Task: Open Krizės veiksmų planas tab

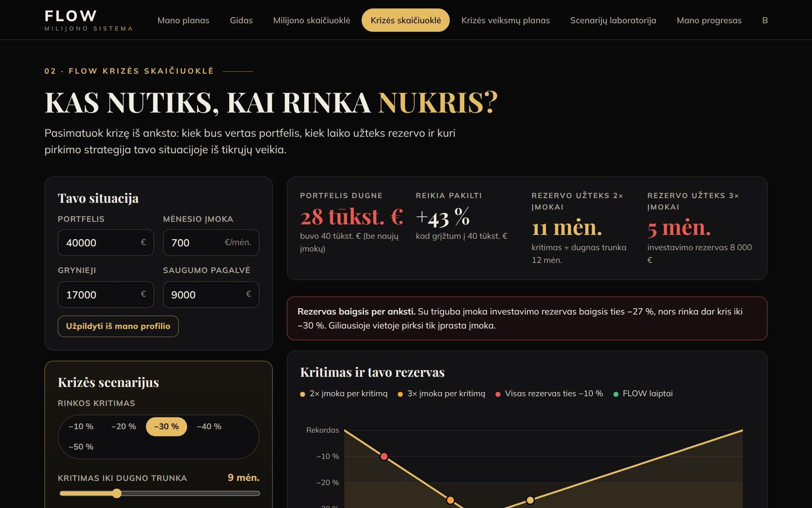Action: pos(505,20)
